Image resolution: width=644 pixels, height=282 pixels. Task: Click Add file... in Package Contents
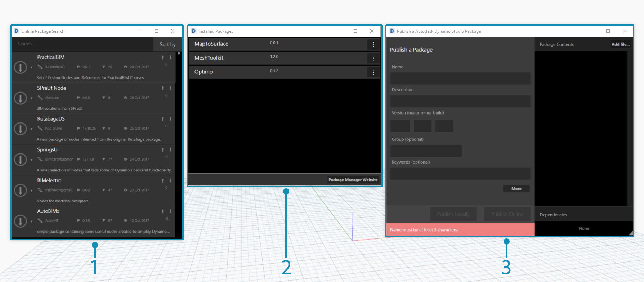pos(620,44)
